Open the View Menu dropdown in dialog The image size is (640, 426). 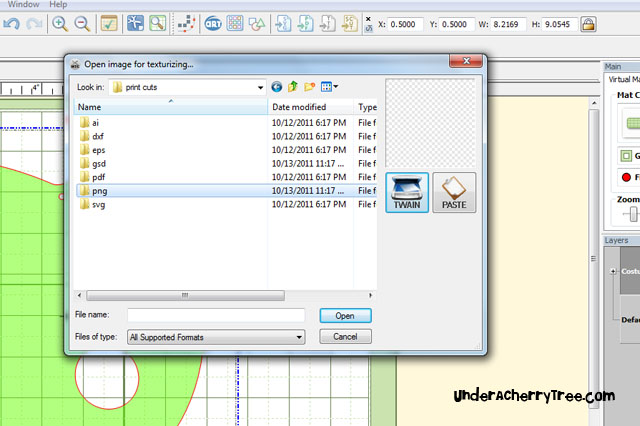click(x=329, y=87)
